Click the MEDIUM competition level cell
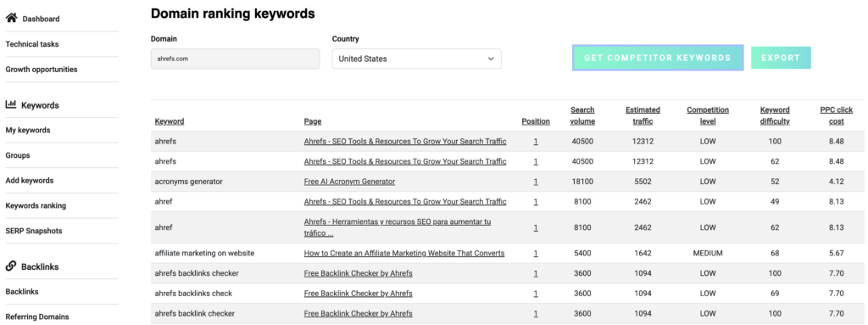This screenshot has width=868, height=325. 708,253
